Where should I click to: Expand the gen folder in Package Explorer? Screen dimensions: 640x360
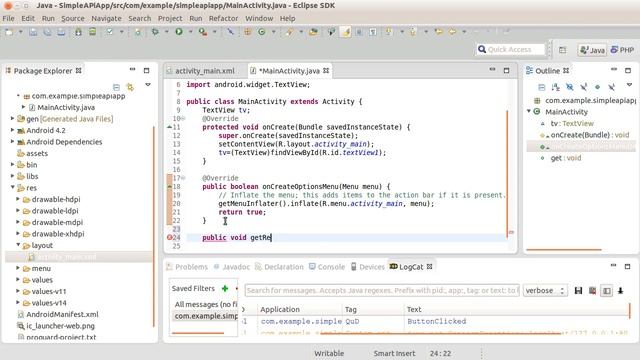pyautogui.click(x=12, y=119)
